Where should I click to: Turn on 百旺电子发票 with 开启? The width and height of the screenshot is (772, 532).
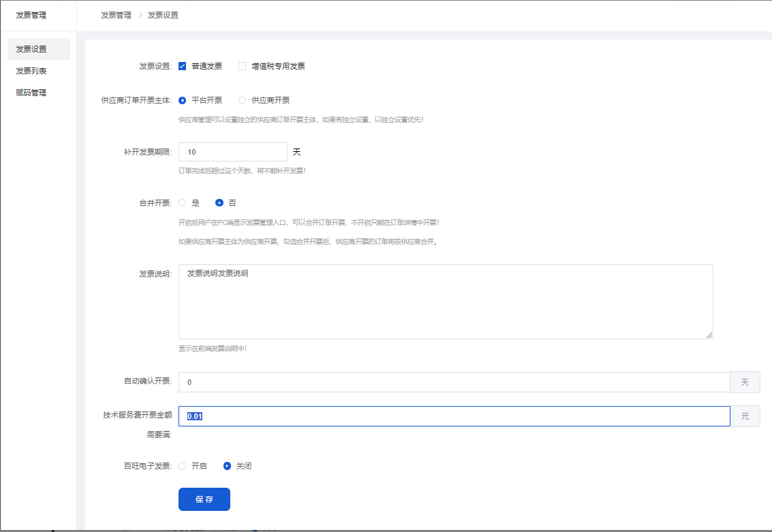tap(183, 466)
